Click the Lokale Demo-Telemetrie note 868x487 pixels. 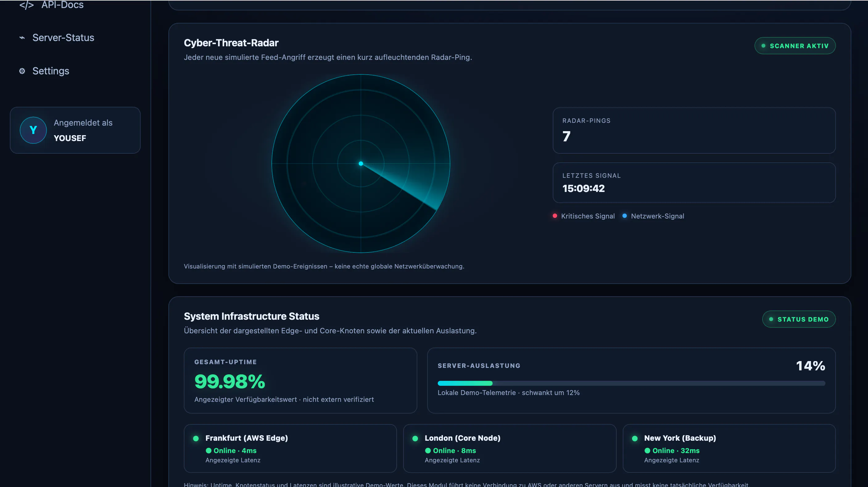508,393
